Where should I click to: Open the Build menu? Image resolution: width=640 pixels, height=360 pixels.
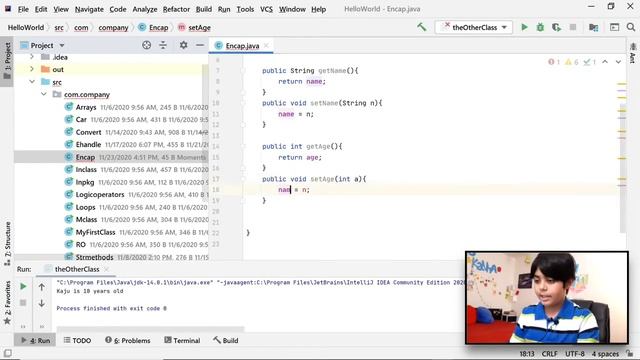pyautogui.click(x=204, y=9)
